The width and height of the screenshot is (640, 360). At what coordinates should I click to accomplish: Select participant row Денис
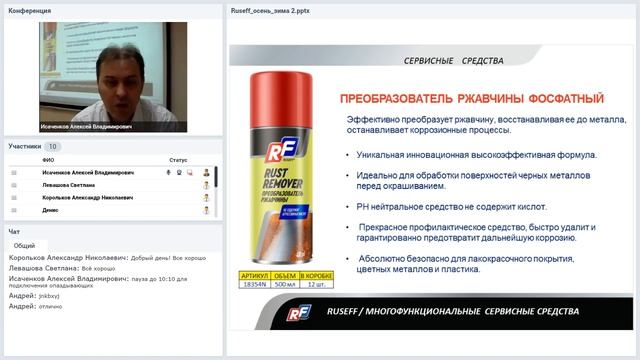(111, 210)
